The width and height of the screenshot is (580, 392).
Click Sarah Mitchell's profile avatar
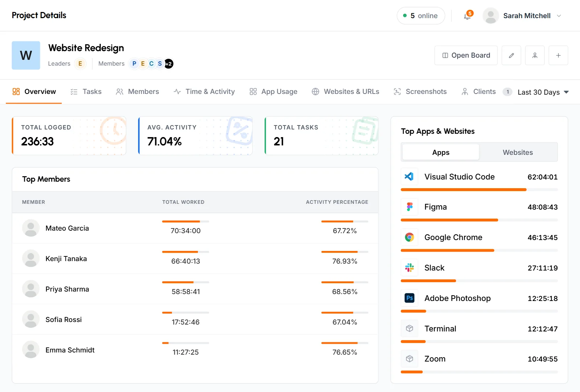[490, 16]
